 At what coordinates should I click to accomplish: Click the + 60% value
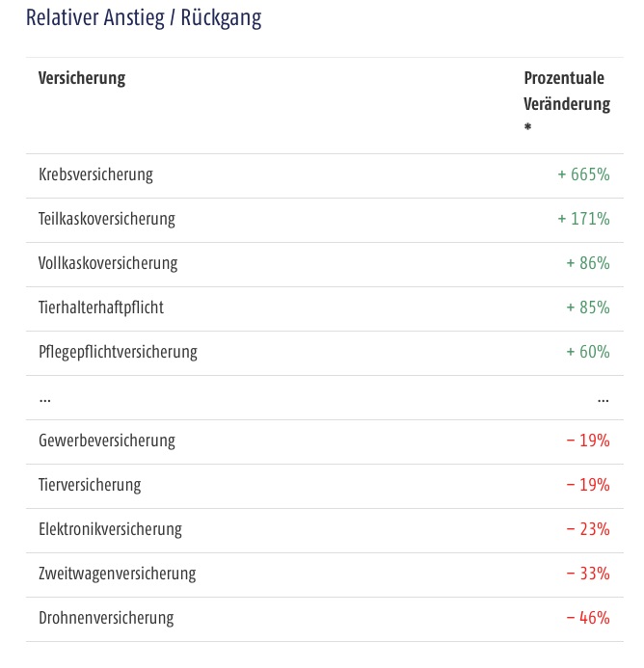click(x=588, y=352)
